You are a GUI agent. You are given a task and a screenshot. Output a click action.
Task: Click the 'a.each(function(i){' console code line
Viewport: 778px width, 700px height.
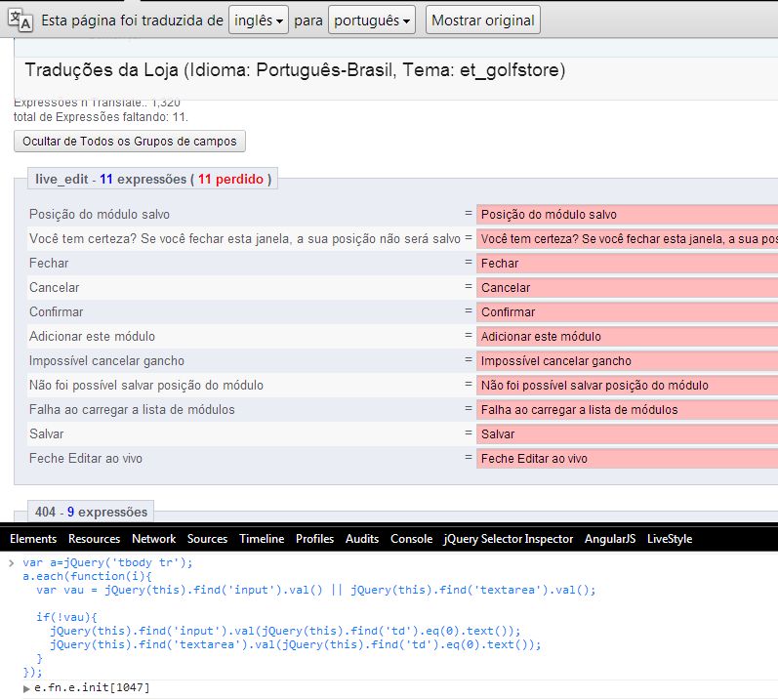tap(87, 576)
